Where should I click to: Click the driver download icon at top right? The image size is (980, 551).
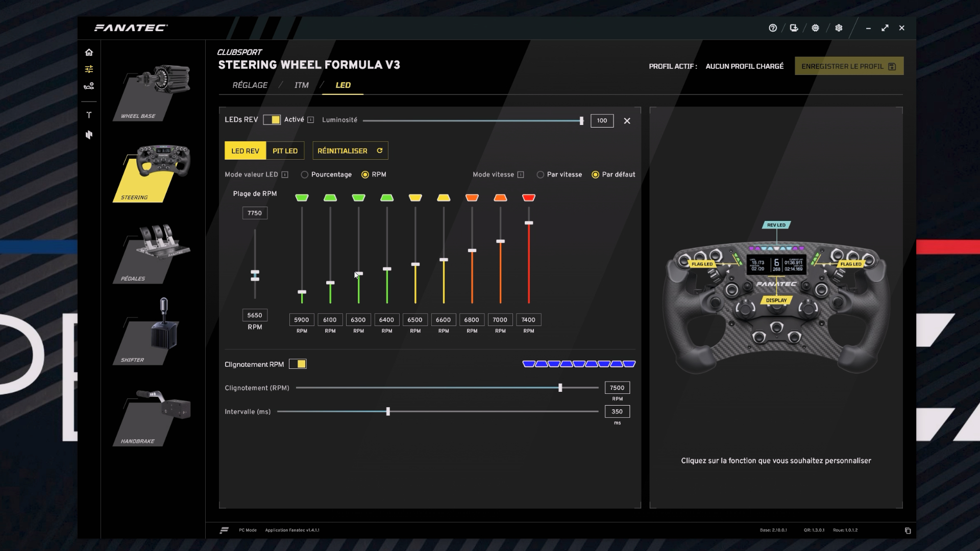click(x=794, y=28)
